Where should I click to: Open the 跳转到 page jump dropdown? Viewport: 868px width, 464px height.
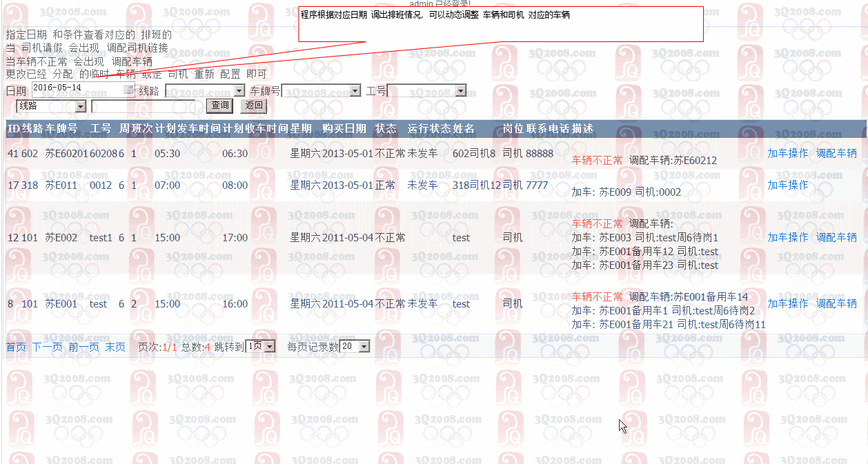pyautogui.click(x=261, y=347)
